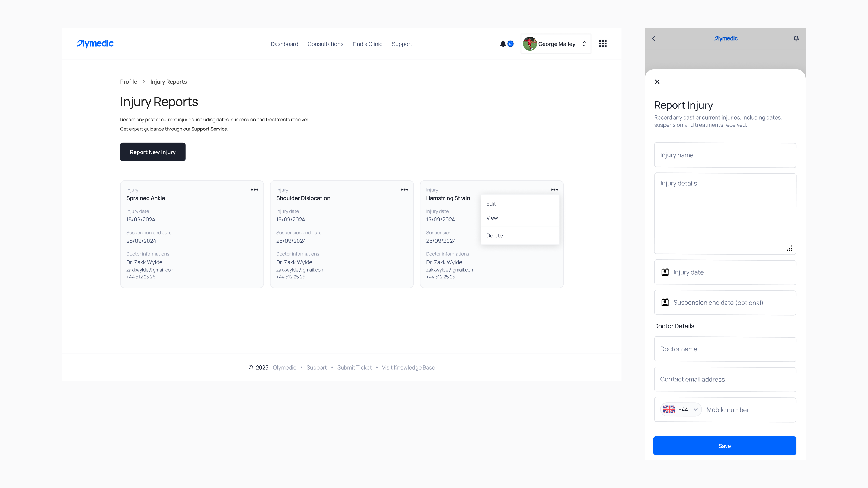Choose View from the injury context menu
The image size is (868, 488).
[x=520, y=218]
